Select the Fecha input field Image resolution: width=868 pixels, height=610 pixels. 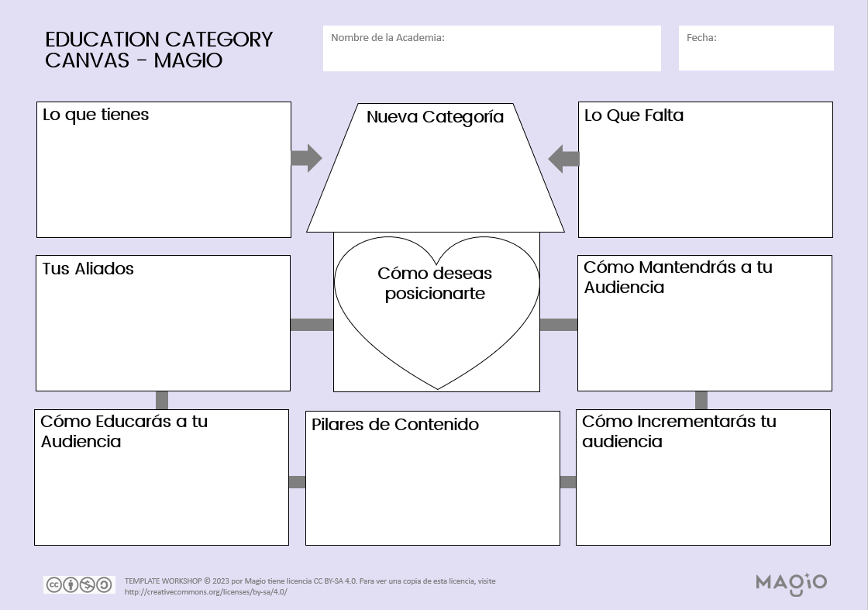coord(756,48)
